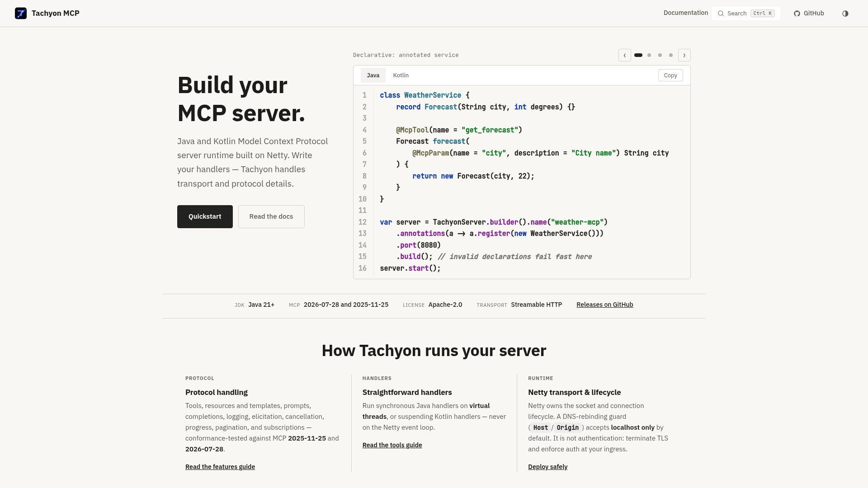Select the first carousel indicator dot

tap(638, 55)
